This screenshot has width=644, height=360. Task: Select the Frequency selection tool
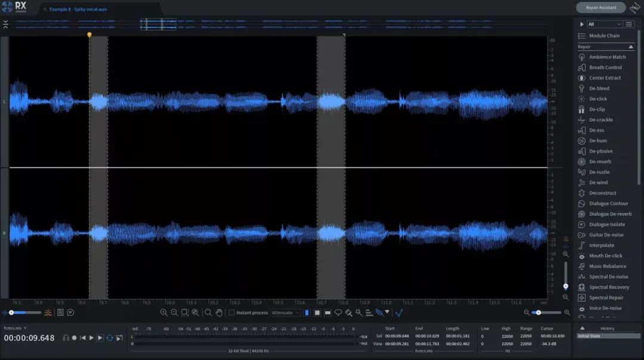[327, 313]
